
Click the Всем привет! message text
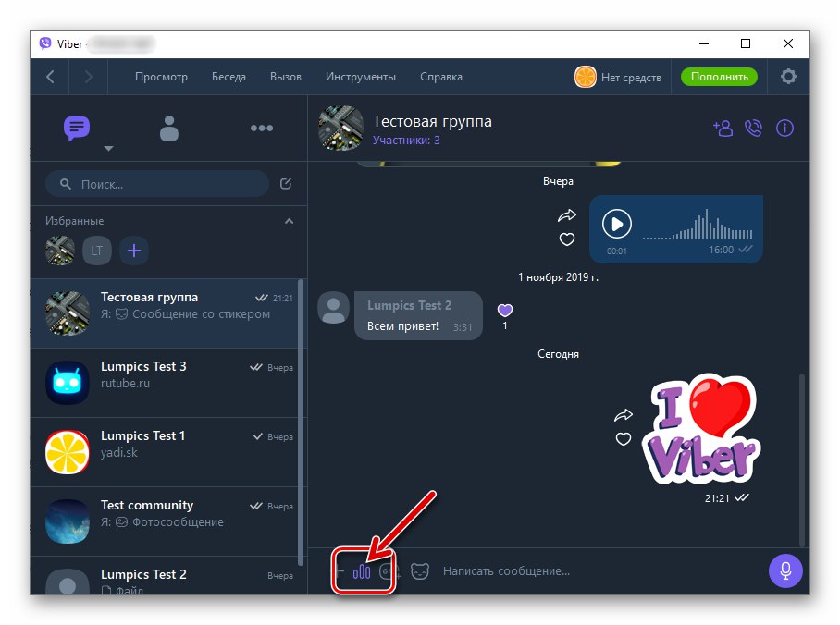point(402,325)
